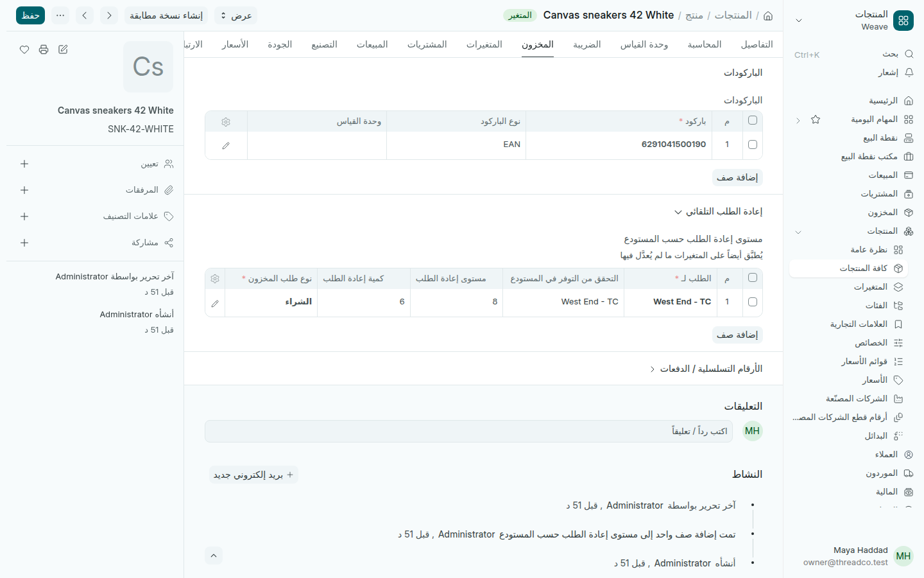Click the edit pencil icon near avatar
This screenshot has width=924, height=578.
pyautogui.click(x=63, y=49)
